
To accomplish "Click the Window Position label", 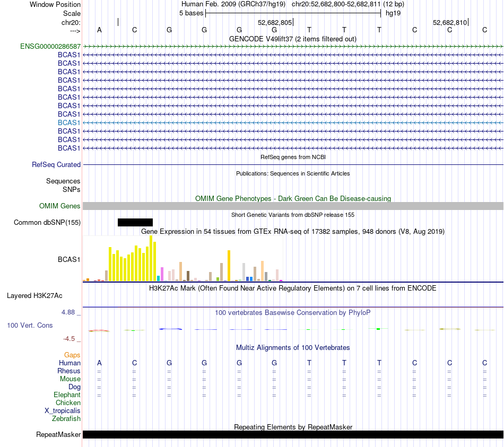I will tap(55, 4).
